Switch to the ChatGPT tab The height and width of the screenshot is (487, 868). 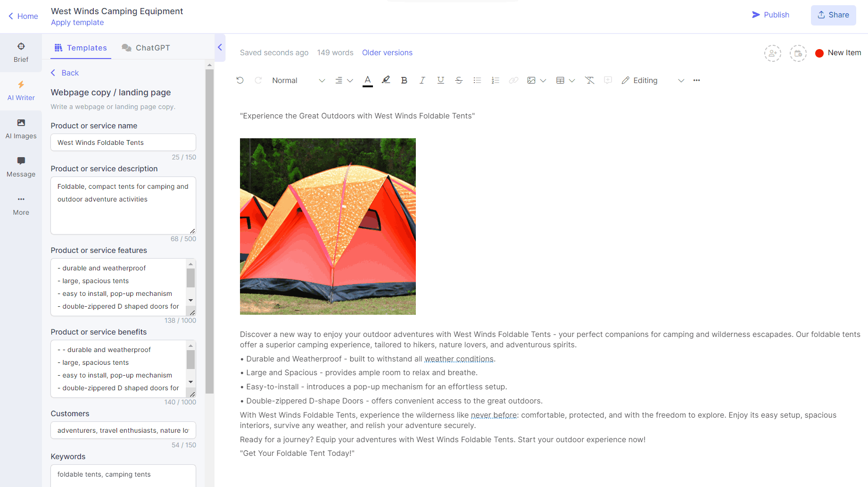(146, 48)
